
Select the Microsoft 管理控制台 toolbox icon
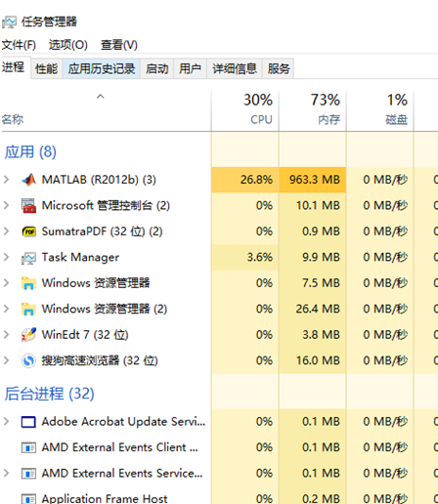click(28, 205)
